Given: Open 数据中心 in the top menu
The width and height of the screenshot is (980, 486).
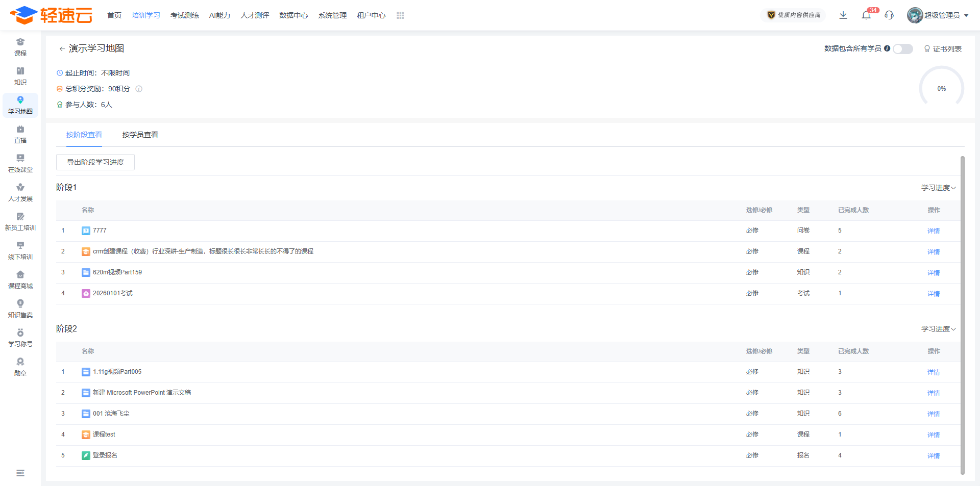Looking at the screenshot, I should [x=293, y=16].
